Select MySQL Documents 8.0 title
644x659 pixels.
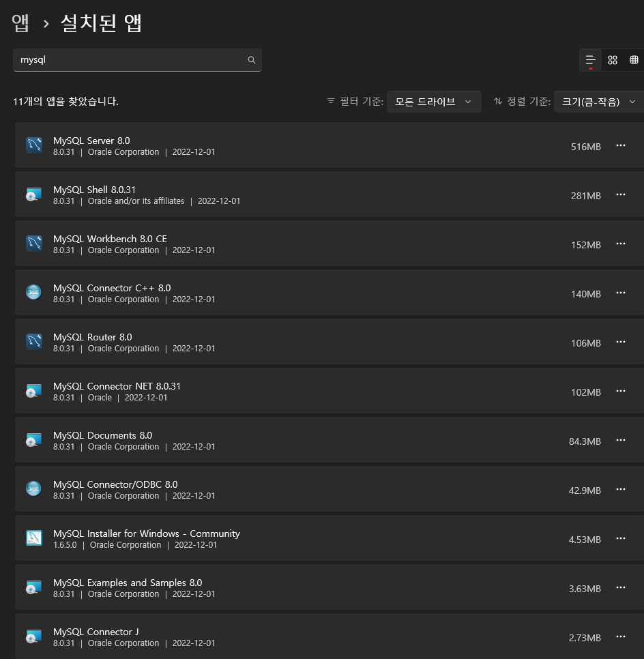pos(102,435)
